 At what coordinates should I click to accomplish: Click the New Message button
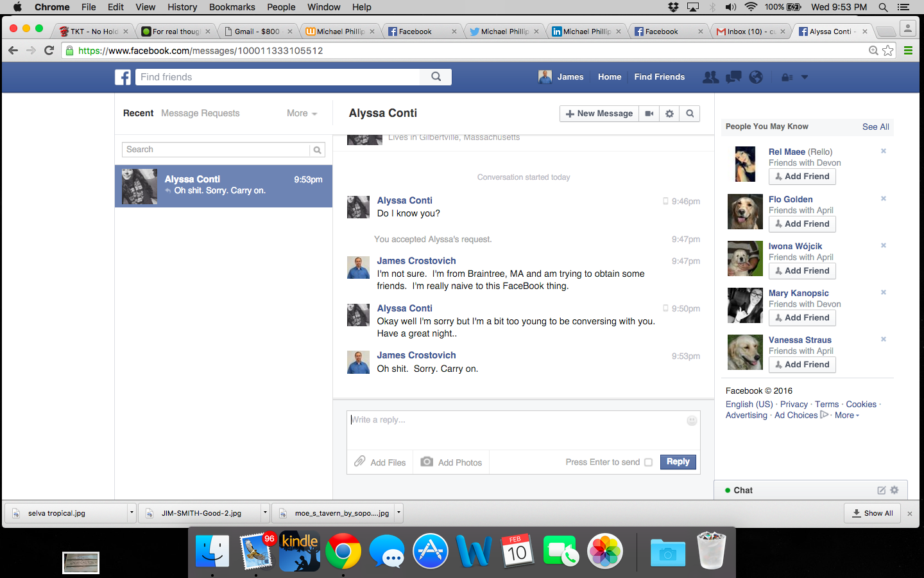pos(599,114)
